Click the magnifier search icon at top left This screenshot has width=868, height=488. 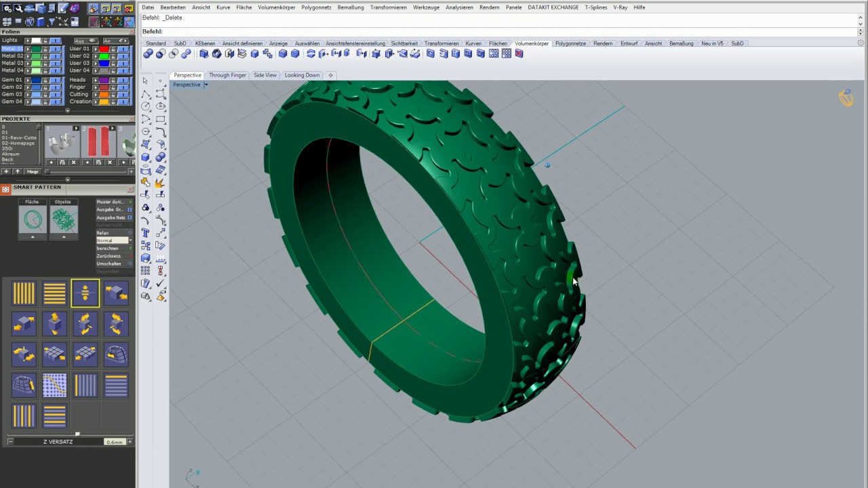tap(18, 8)
